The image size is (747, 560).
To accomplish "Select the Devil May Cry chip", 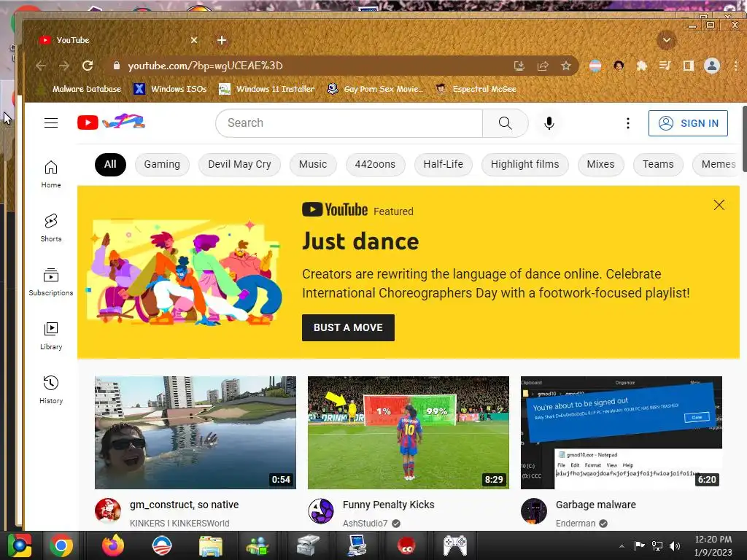I will (239, 164).
